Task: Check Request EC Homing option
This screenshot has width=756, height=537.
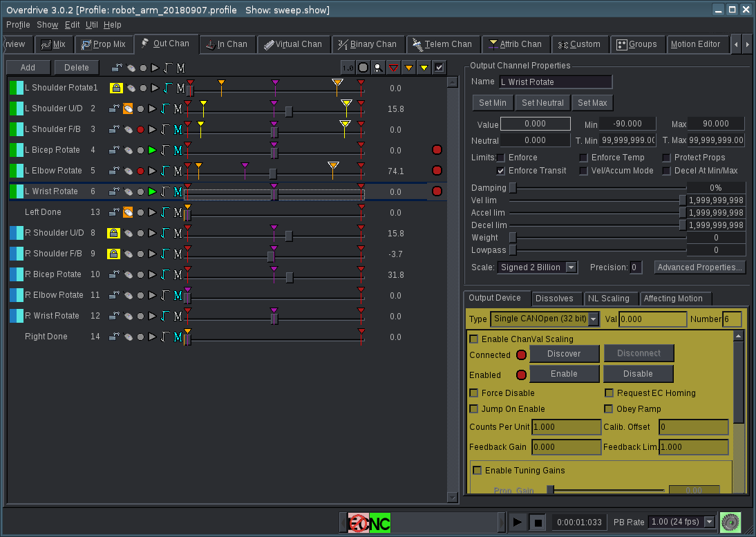Action: coord(609,393)
